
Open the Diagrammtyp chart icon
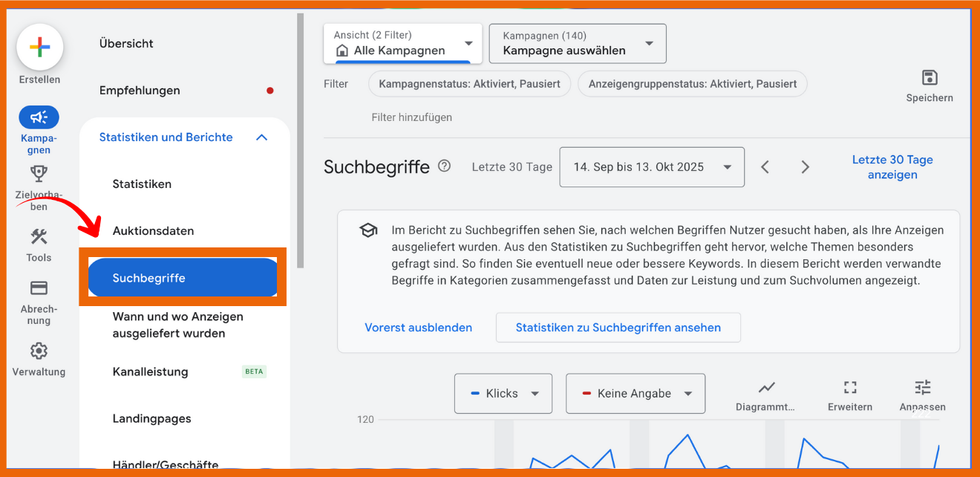(x=765, y=388)
